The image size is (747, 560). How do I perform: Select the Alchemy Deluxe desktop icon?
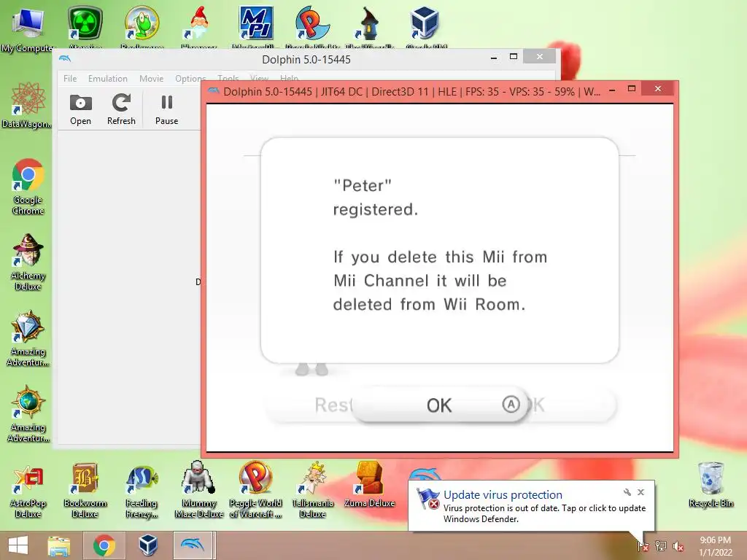point(28,262)
